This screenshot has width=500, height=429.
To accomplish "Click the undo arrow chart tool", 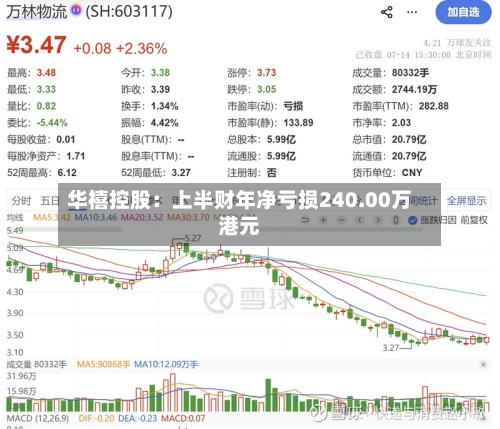I will (x=305, y=220).
